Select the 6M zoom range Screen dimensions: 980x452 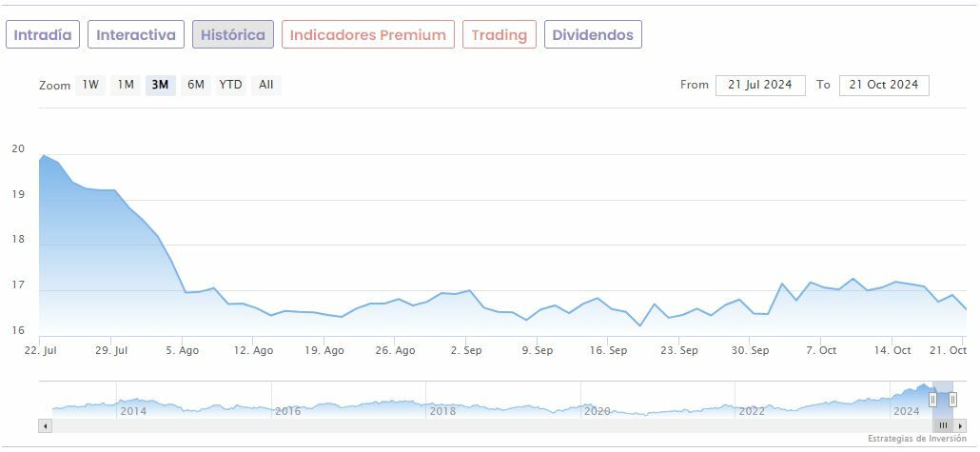click(196, 85)
